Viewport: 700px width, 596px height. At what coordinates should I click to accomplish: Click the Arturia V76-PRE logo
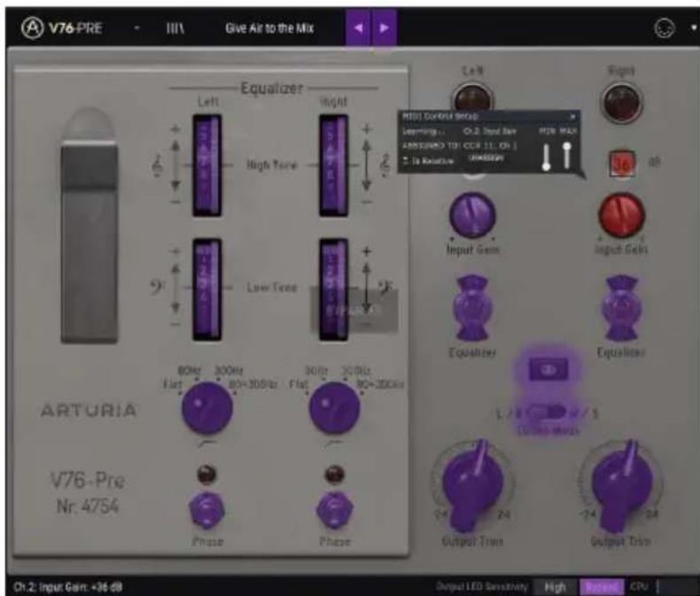pos(62,28)
